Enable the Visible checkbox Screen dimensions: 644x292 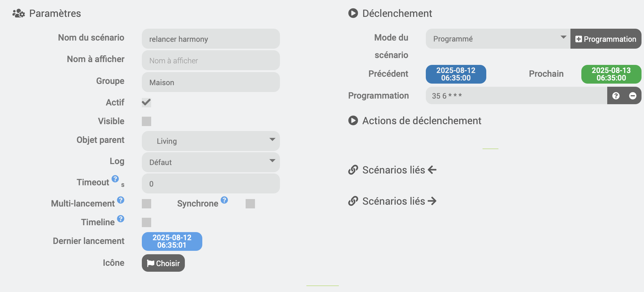tap(147, 121)
